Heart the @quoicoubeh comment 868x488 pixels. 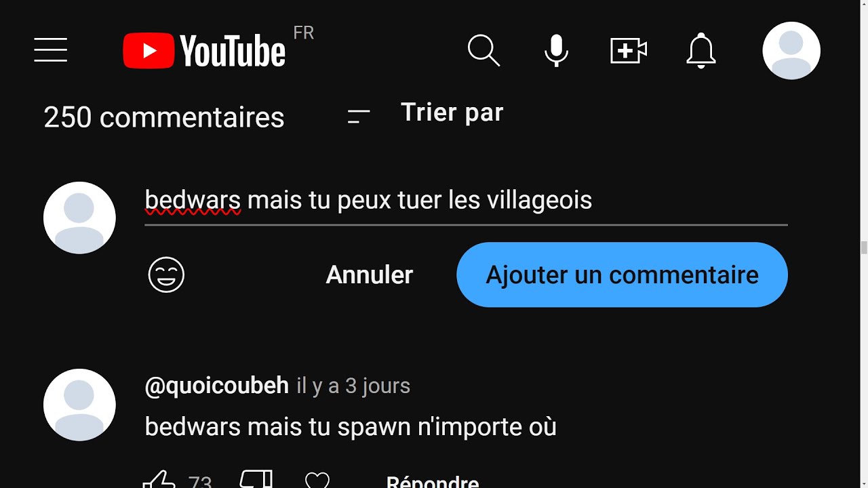point(317,481)
